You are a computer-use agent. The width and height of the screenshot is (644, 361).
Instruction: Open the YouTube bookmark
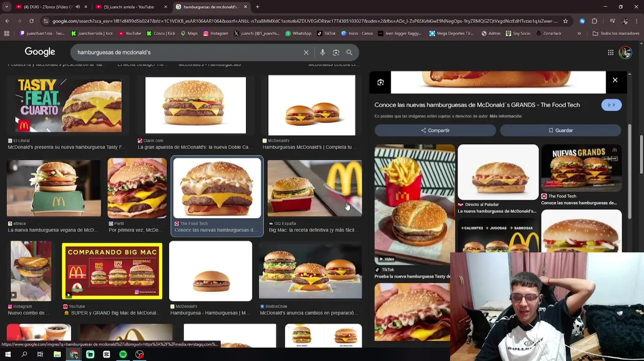tap(130, 34)
